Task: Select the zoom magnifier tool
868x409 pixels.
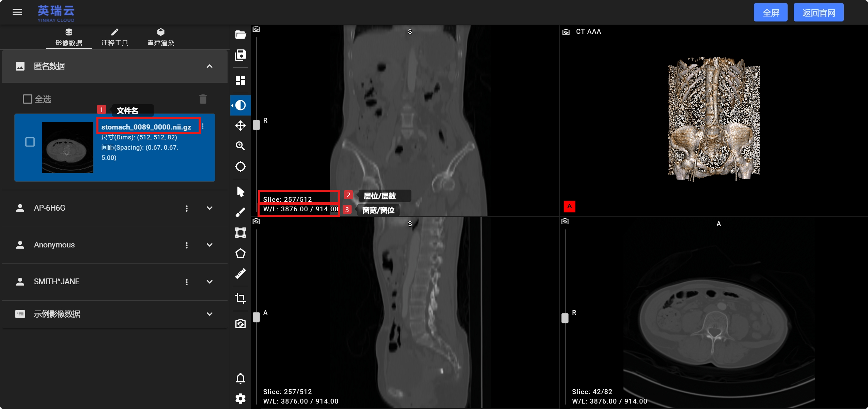Action: click(x=241, y=146)
